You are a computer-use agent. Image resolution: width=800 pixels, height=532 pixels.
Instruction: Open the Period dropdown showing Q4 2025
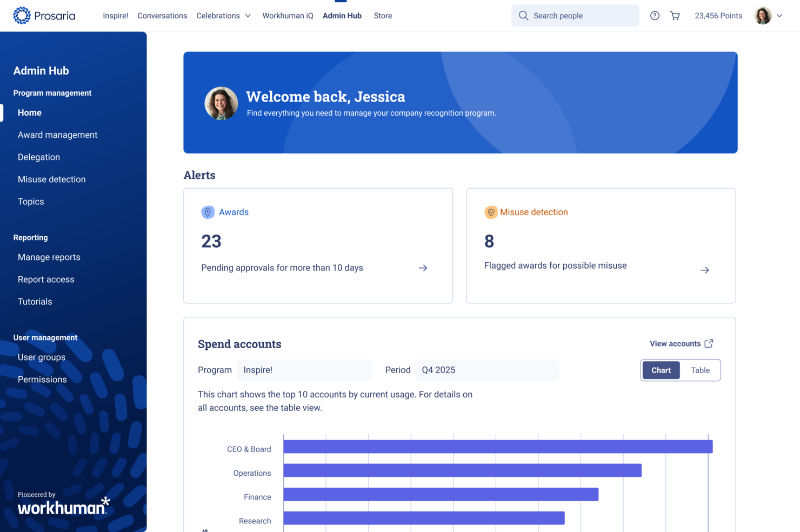[486, 370]
